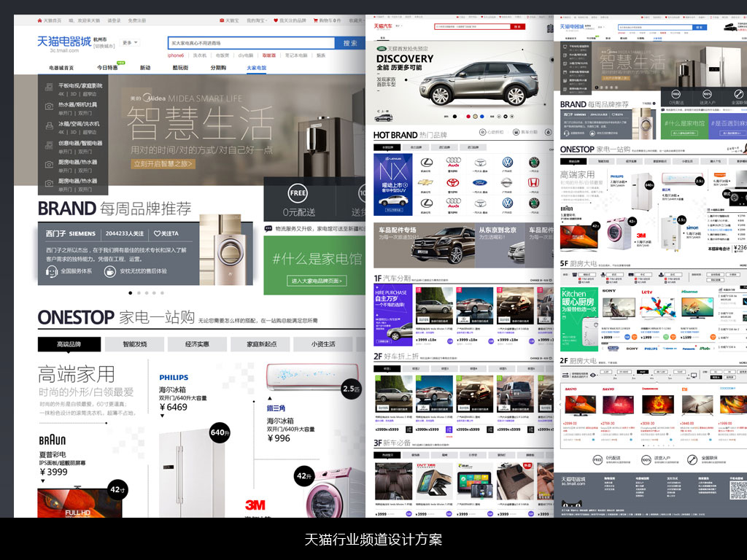Click the heart 关注TA icon
This screenshot has height=560, width=747.
pyautogui.click(x=155, y=234)
